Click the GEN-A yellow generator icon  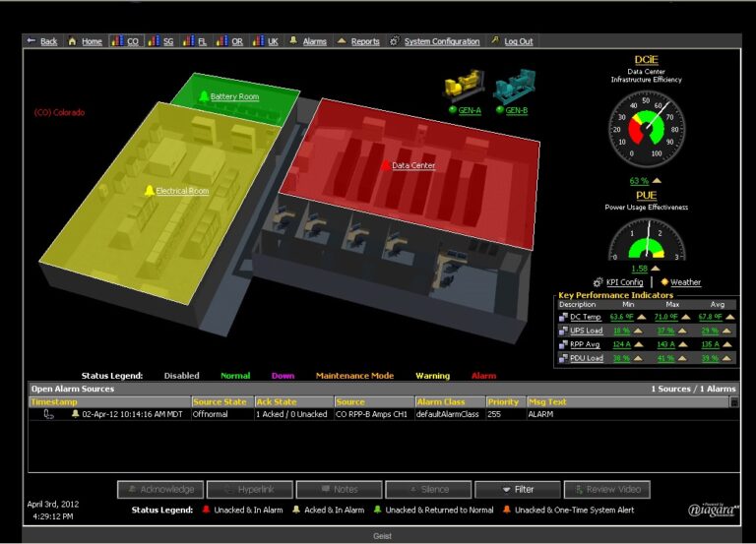[465, 89]
